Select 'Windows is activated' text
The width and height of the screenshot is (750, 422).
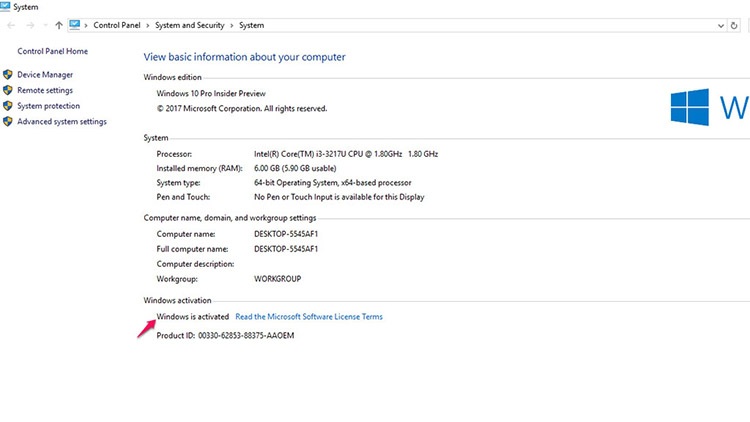pyautogui.click(x=193, y=317)
